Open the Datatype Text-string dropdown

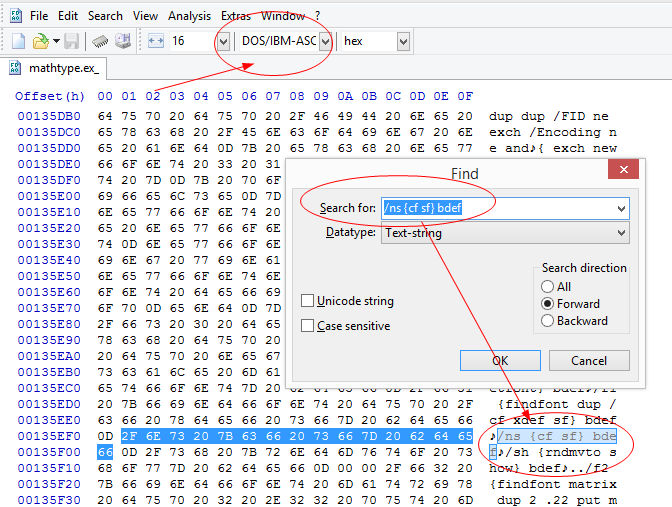[621, 233]
